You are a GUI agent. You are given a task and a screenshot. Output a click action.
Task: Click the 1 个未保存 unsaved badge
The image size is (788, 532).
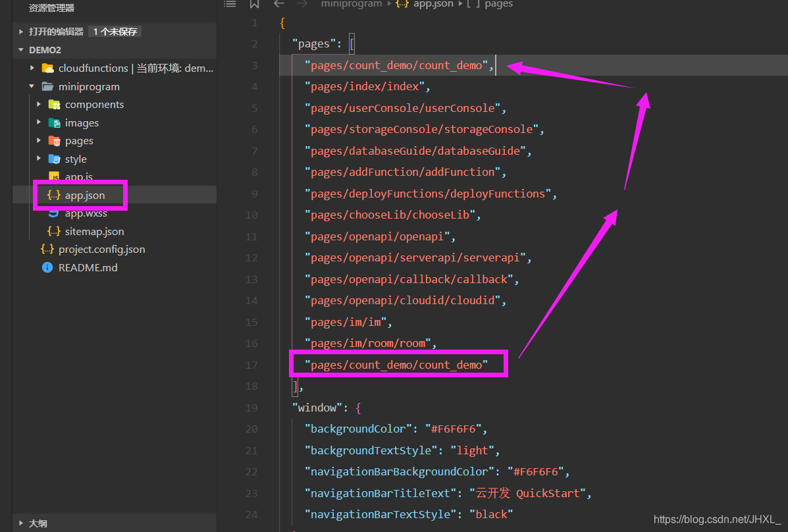pyautogui.click(x=115, y=32)
